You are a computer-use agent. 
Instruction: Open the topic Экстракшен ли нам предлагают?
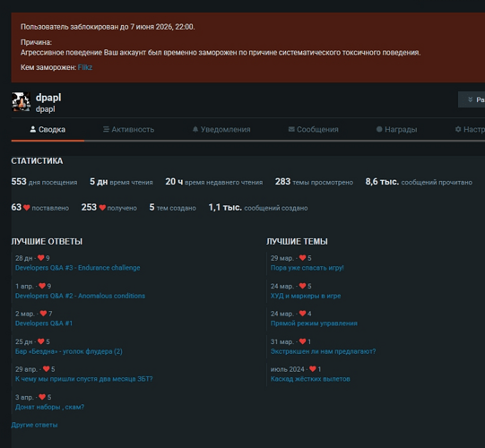point(324,351)
